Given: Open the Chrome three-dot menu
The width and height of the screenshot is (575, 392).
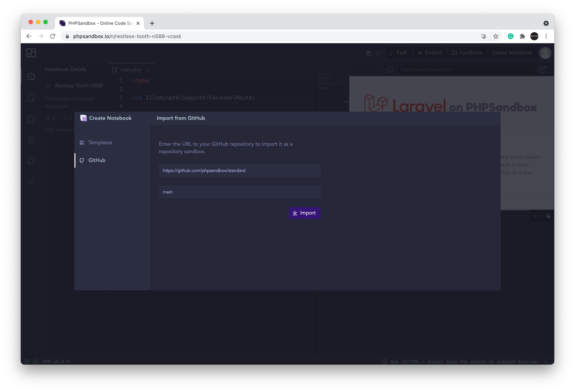Looking at the screenshot, I should tap(546, 36).
